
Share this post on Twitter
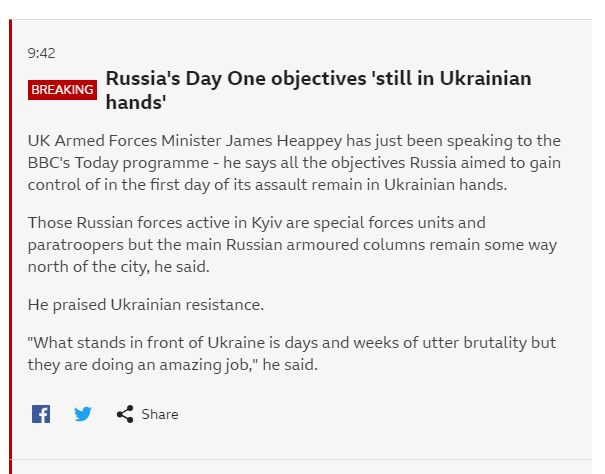coord(83,414)
